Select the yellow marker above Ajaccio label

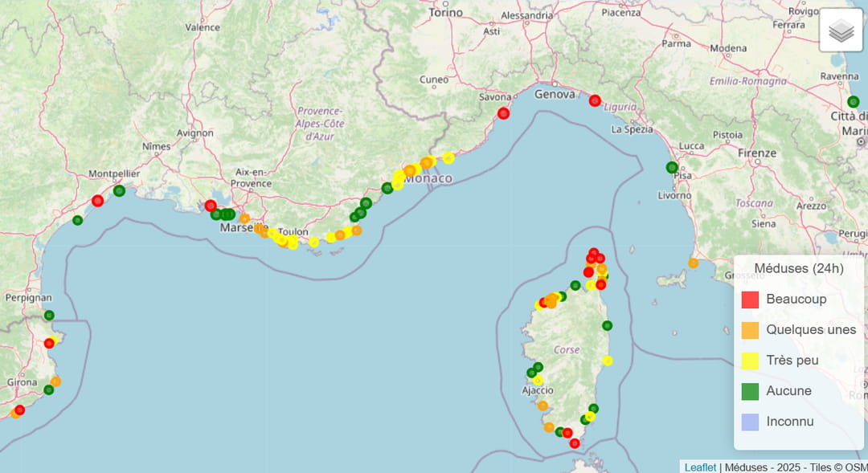[x=538, y=381]
